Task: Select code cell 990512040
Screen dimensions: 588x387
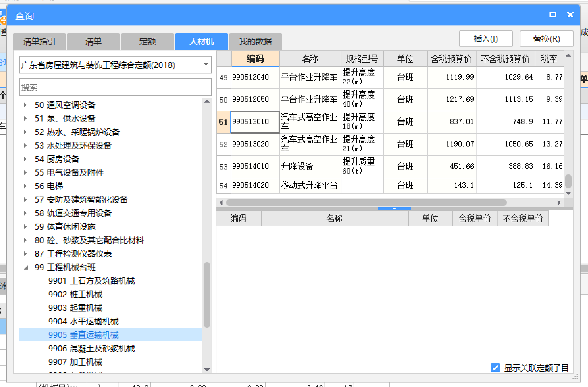Action: click(x=255, y=77)
